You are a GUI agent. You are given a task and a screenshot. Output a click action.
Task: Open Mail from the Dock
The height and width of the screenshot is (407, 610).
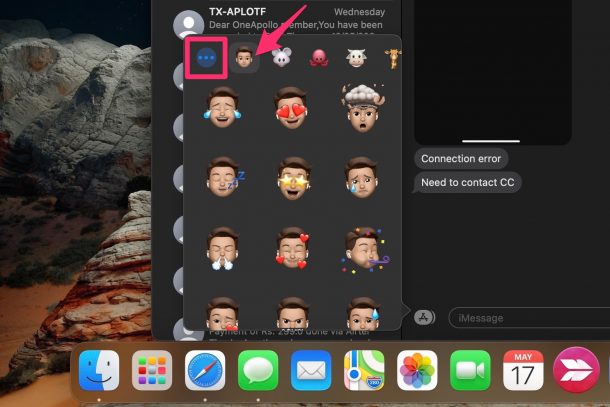point(311,370)
